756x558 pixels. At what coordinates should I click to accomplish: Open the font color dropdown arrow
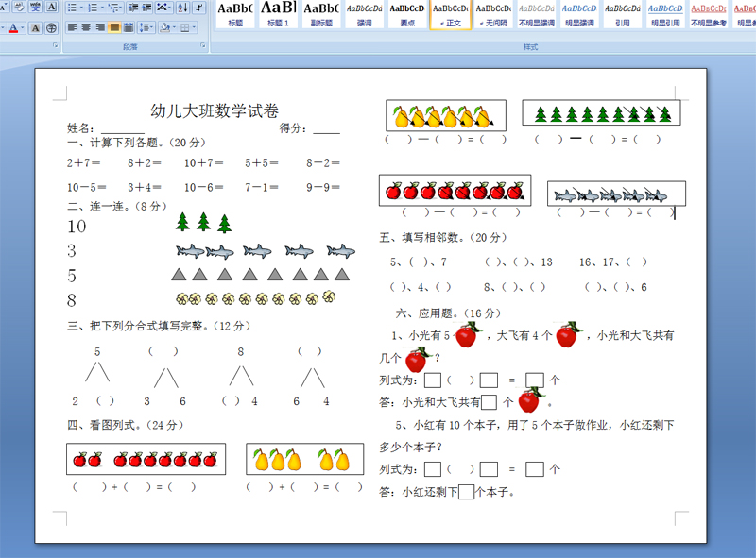(22, 28)
